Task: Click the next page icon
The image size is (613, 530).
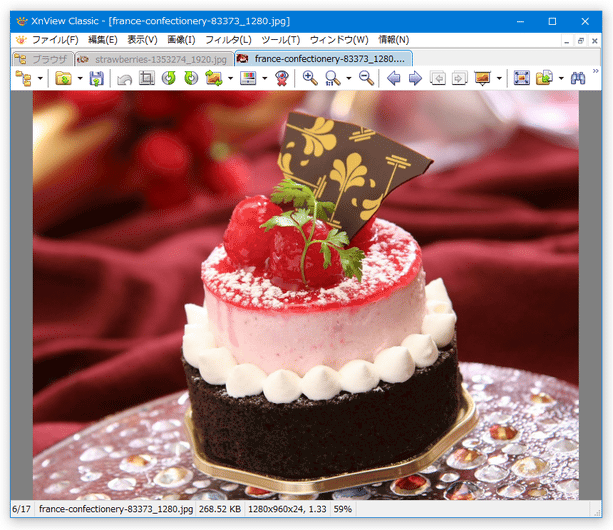Action: point(460,78)
